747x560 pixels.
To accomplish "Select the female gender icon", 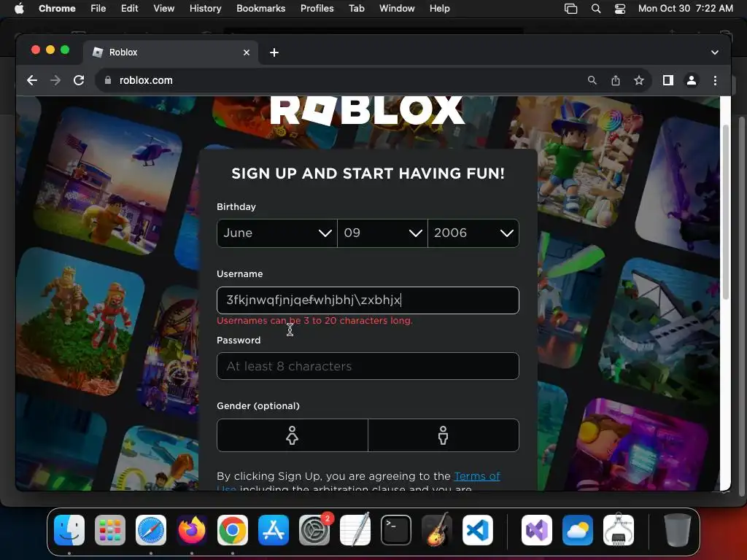I will click(x=292, y=435).
